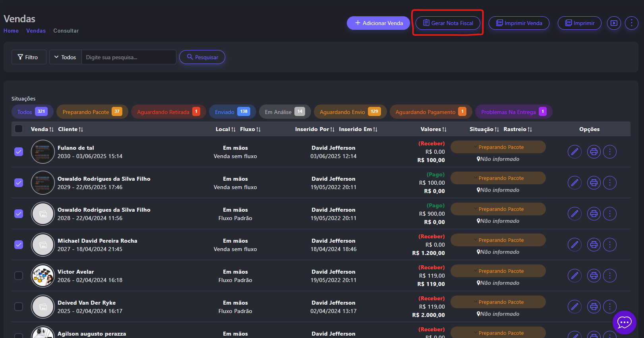
Task: Open the Todos search field dropdown
Action: pos(65,57)
